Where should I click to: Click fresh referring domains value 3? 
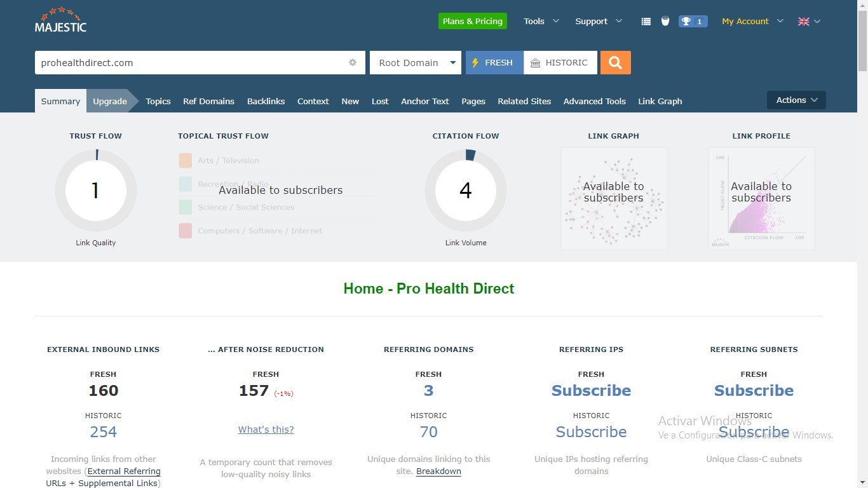pos(429,391)
